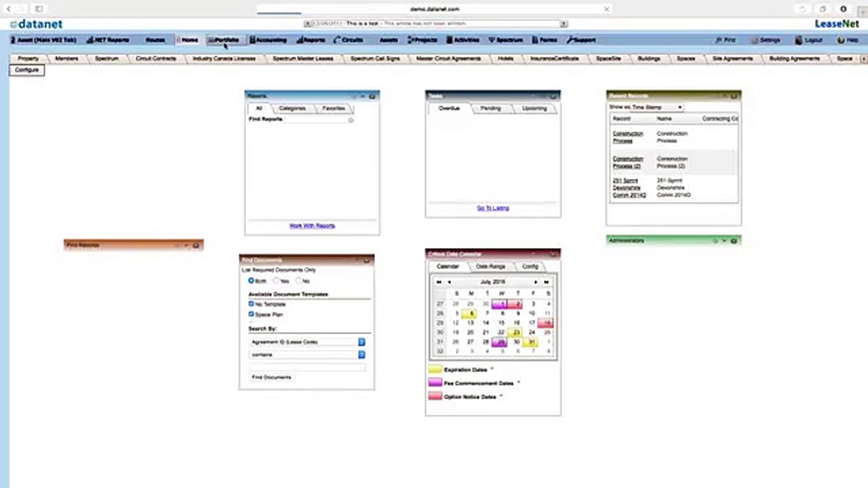Switch to the Spectrum Master Leases tab

tap(303, 58)
